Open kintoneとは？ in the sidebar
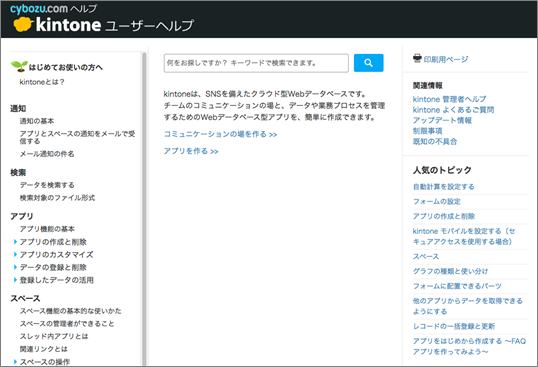The height and width of the screenshot is (367, 538). [42, 82]
